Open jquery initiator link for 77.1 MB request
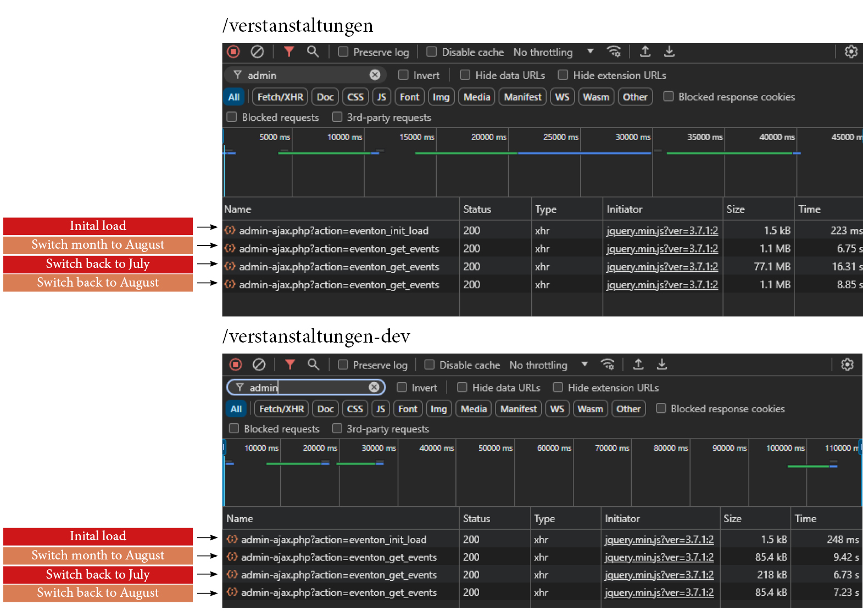Viewport: 863px width, 616px height. (662, 267)
